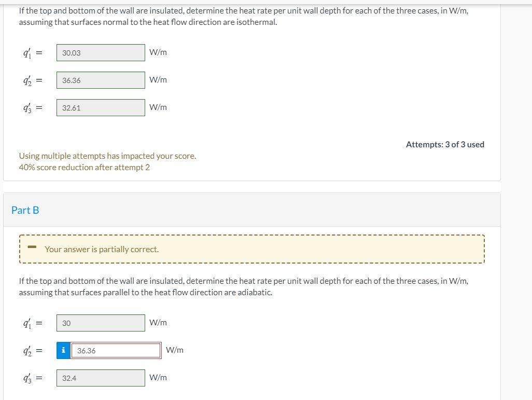This screenshot has width=532, height=400.
Task: Select Part A q2 field showing 36.36
Action: (x=101, y=80)
